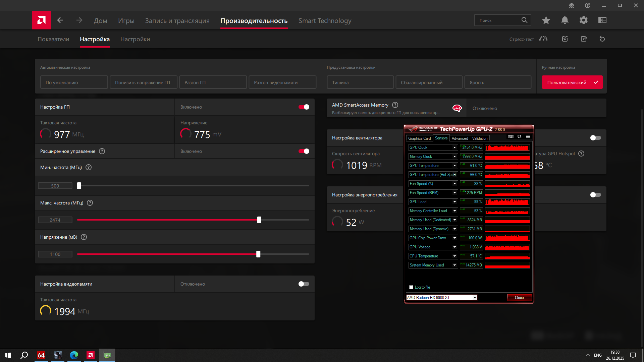644x362 pixels.
Task: Click GPU-Z screenshot camera icon
Action: point(511,137)
